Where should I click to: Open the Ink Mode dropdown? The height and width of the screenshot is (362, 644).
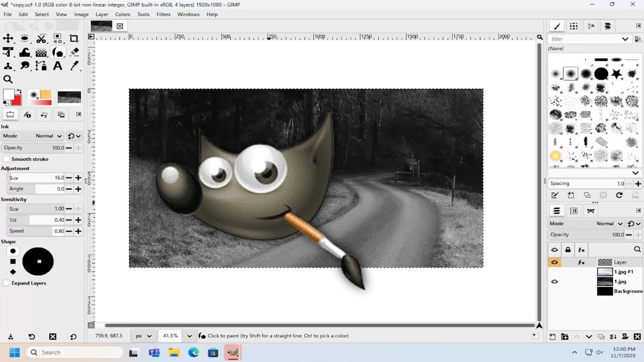pyautogui.click(x=33, y=136)
